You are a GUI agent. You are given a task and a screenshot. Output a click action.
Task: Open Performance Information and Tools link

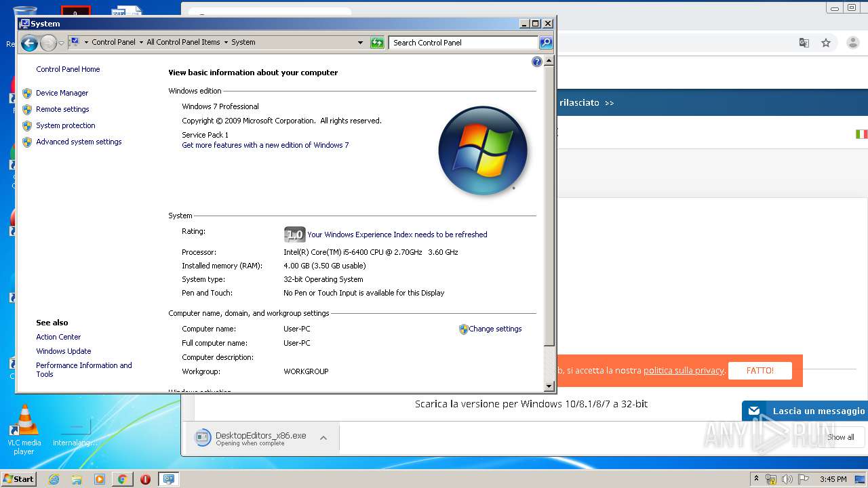(84, 369)
